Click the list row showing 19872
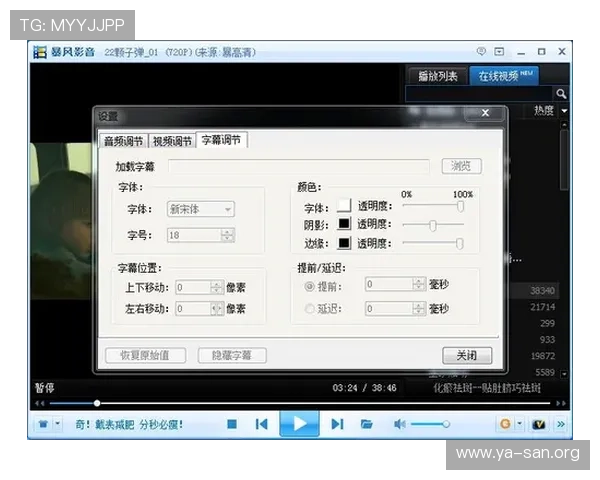This screenshot has height=480, width=600. [534, 356]
